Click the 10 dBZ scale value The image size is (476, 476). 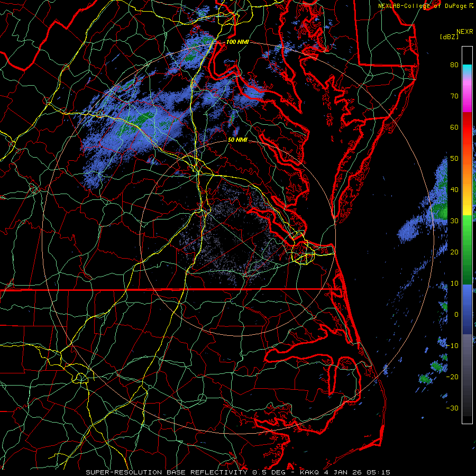[454, 283]
